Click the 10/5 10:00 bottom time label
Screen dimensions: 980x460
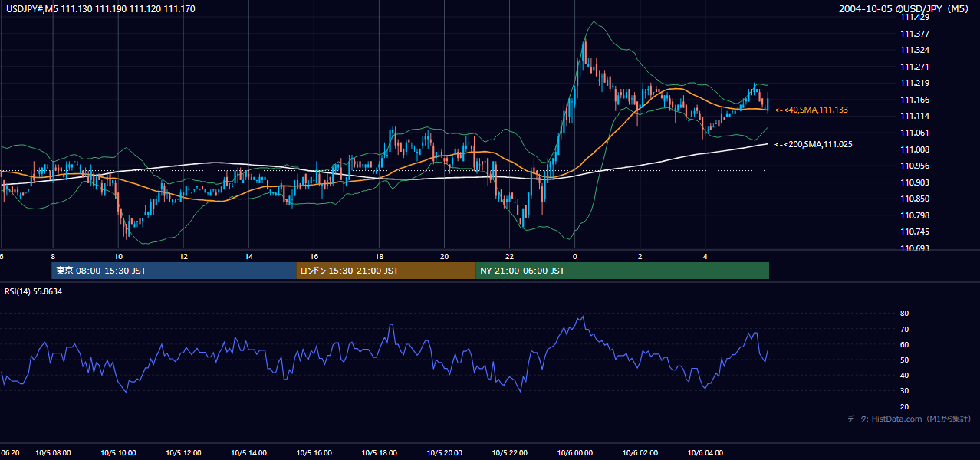pos(118,453)
